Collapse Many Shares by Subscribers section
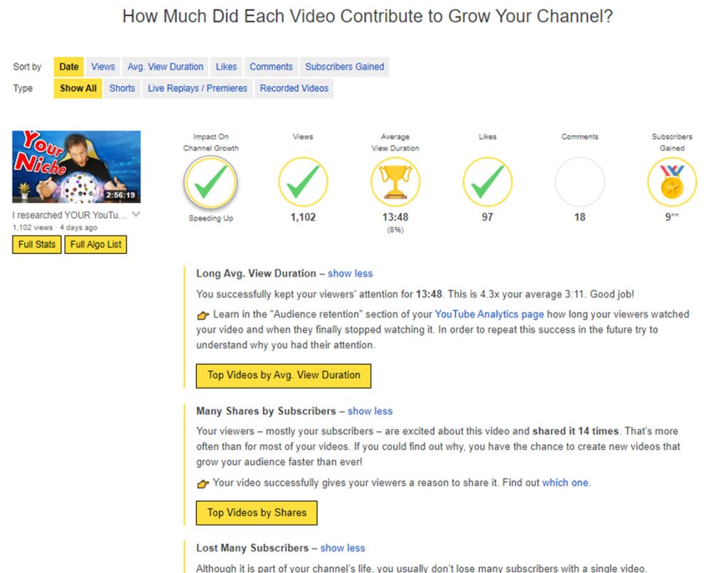This screenshot has height=573, width=728. point(370,411)
